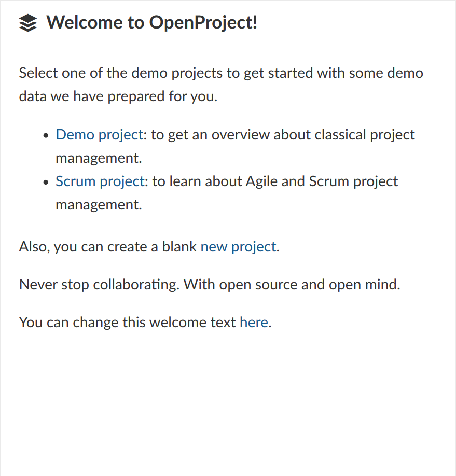Screen dimensions: 456x476
Task: Click the word "OpenProject!" in the heading
Action: coord(203,23)
